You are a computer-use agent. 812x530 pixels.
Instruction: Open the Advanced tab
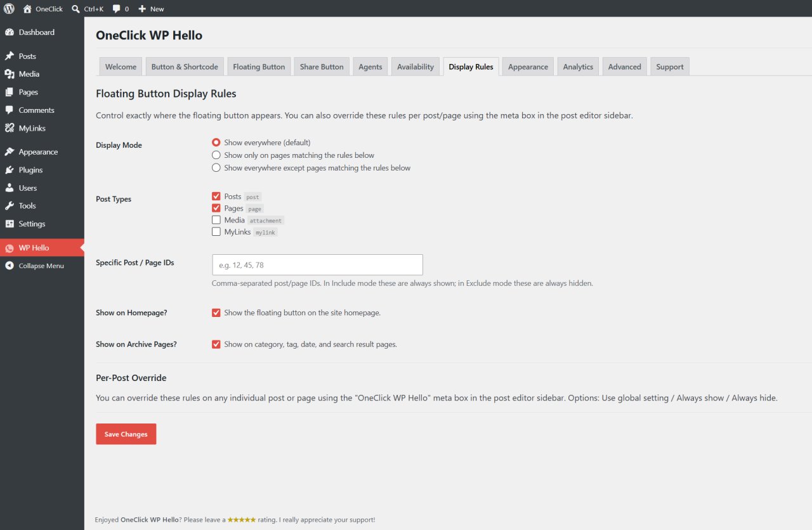coord(625,67)
